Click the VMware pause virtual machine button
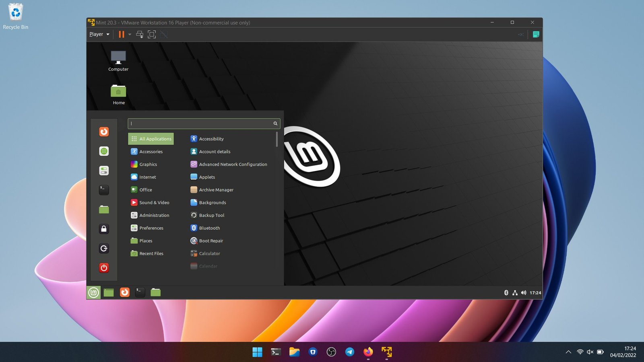644x362 pixels. pyautogui.click(x=121, y=35)
